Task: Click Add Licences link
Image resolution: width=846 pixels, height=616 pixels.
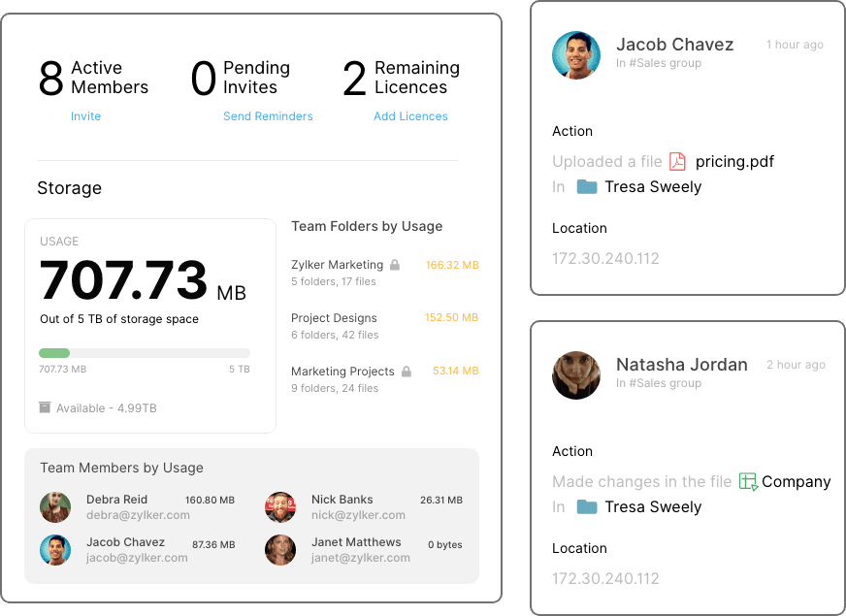Action: (x=410, y=116)
